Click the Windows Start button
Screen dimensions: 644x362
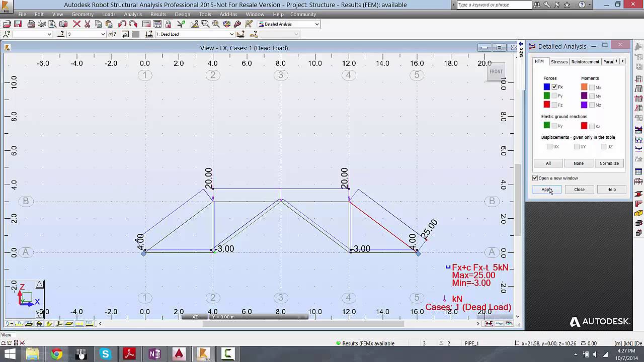[x=10, y=354]
